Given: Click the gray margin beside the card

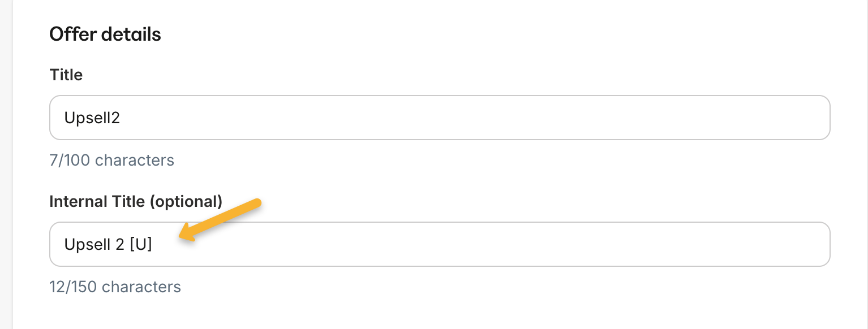Looking at the screenshot, I should coord(6,170).
